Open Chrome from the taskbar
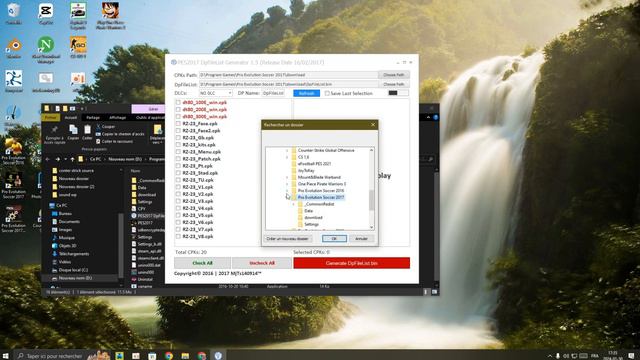This screenshot has height=360, width=640. [169, 356]
